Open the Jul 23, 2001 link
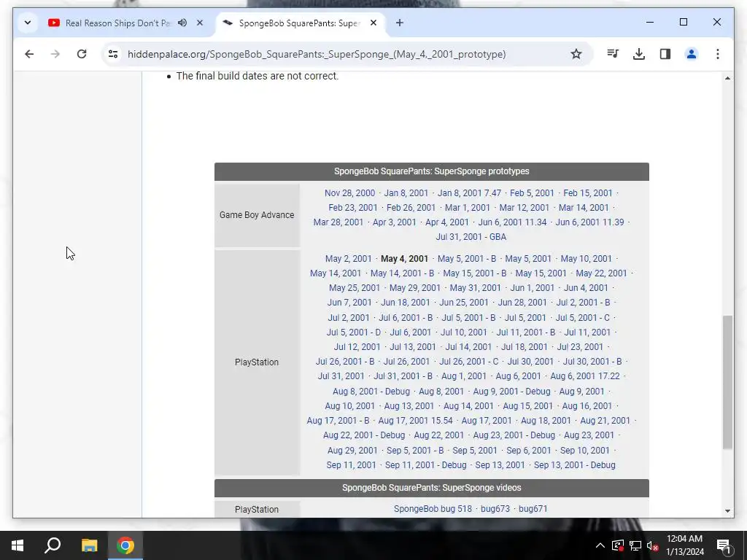The image size is (747, 560). click(x=580, y=346)
